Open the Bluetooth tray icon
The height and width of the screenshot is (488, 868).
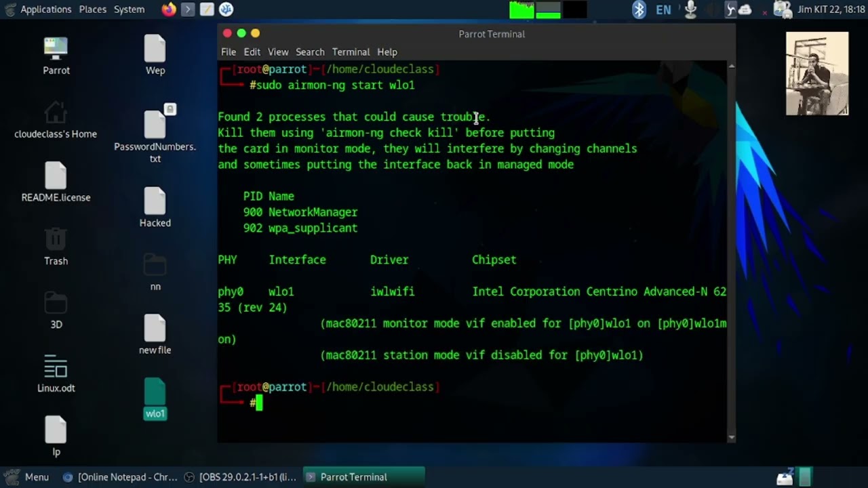pos(639,9)
